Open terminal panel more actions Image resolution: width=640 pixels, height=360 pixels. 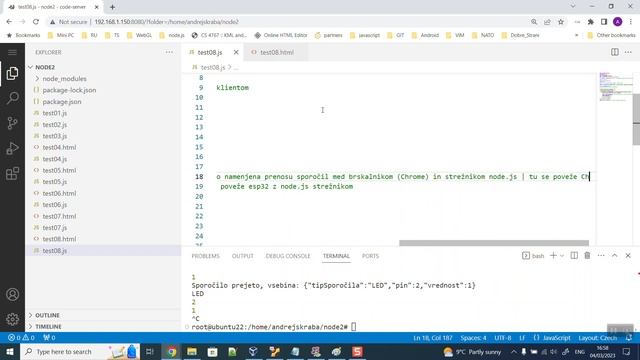601,256
